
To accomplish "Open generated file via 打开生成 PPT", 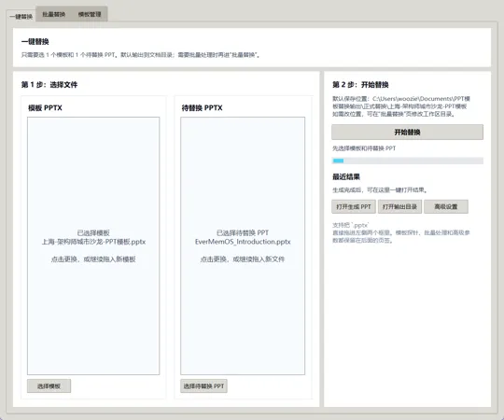I will tap(354, 206).
